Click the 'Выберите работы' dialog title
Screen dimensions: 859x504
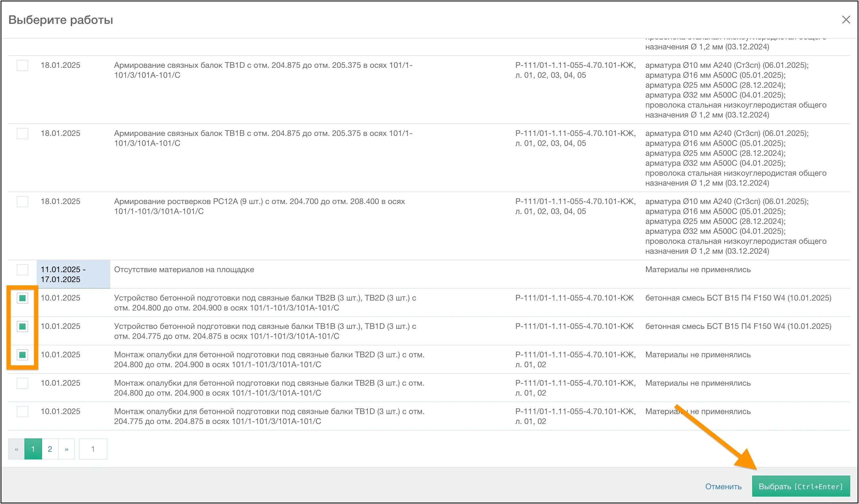click(x=61, y=20)
